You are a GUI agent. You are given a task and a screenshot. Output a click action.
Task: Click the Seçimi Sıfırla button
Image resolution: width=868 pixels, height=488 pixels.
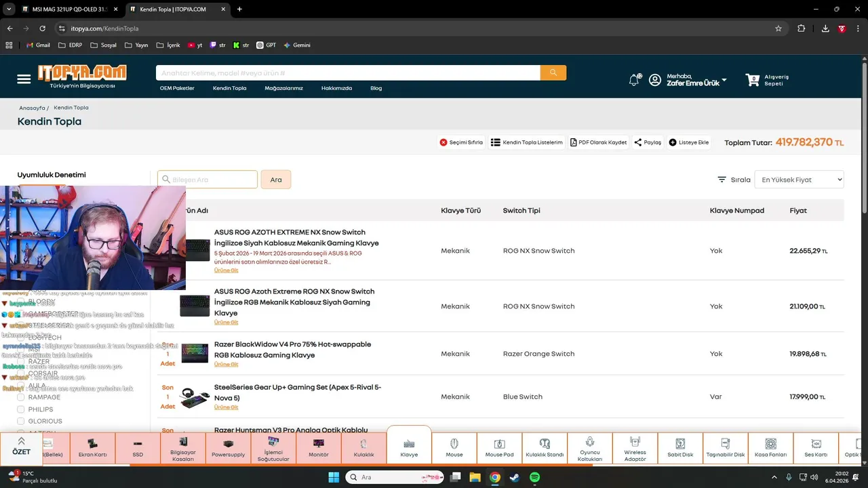pyautogui.click(x=461, y=142)
